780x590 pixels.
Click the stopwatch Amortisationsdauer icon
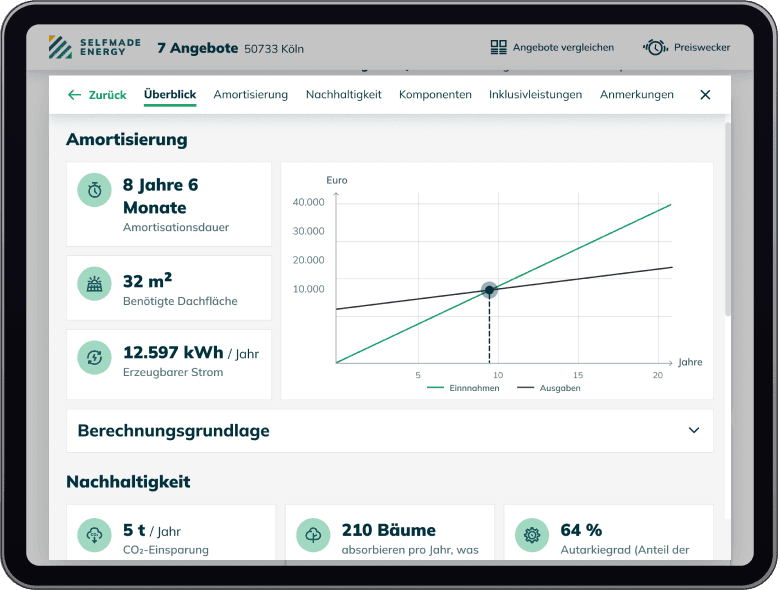click(94, 190)
